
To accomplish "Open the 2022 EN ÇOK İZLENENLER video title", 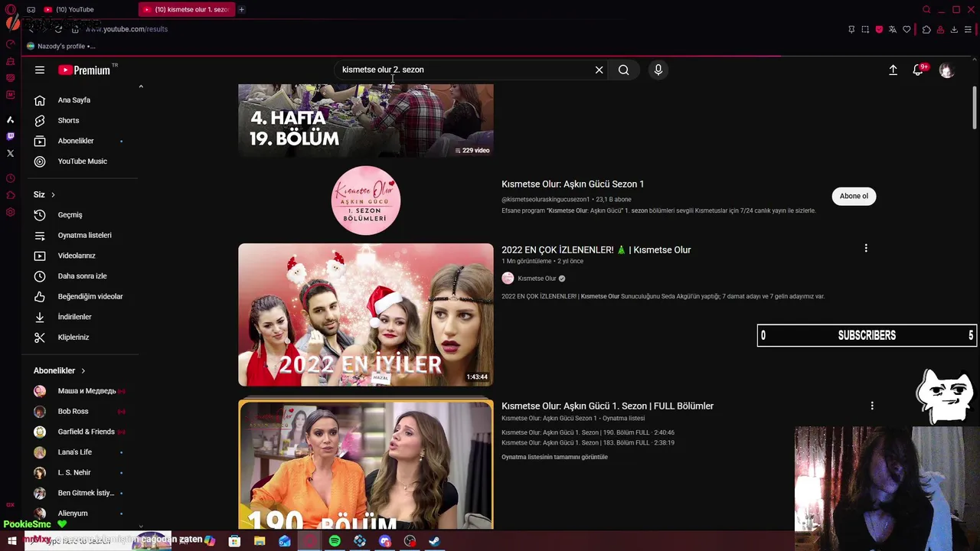I will click(596, 249).
